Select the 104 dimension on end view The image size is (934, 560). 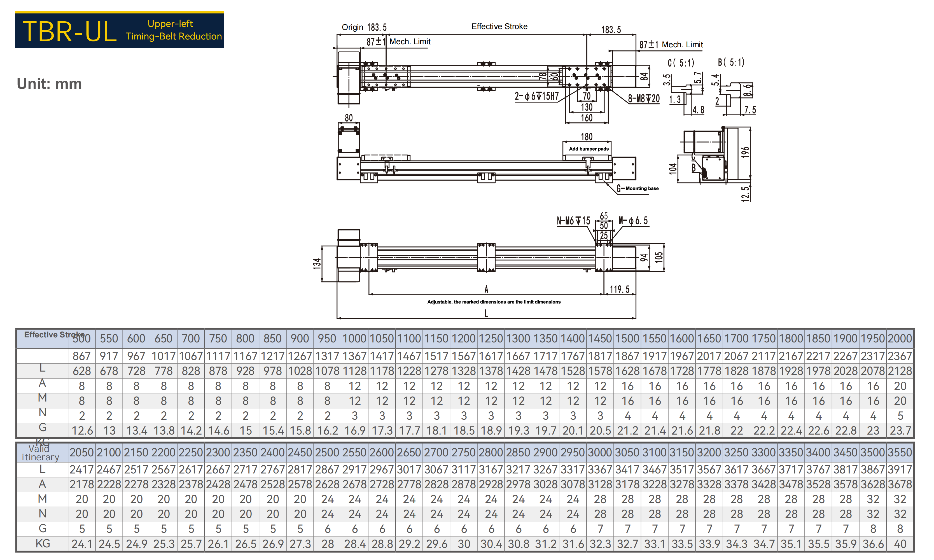(673, 169)
